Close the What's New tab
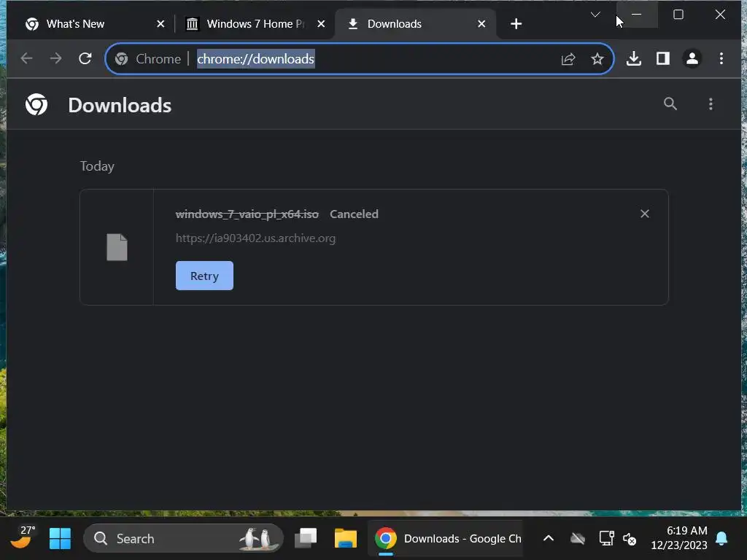The width and height of the screenshot is (747, 560). pyautogui.click(x=160, y=24)
